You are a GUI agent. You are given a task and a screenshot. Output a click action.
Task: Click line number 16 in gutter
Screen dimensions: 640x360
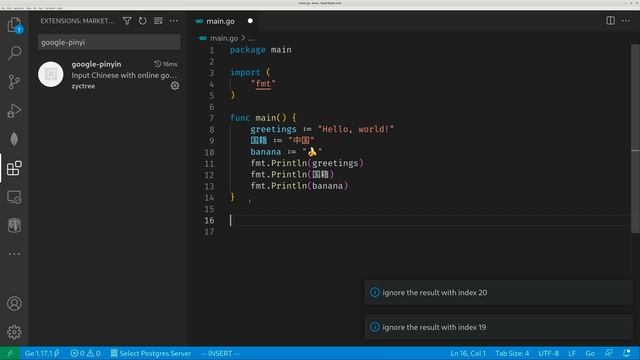click(x=209, y=220)
